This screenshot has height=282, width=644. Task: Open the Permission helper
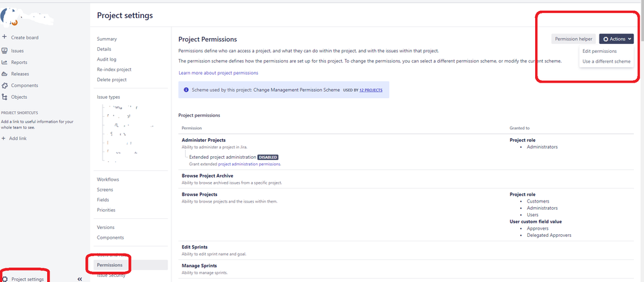[573, 39]
